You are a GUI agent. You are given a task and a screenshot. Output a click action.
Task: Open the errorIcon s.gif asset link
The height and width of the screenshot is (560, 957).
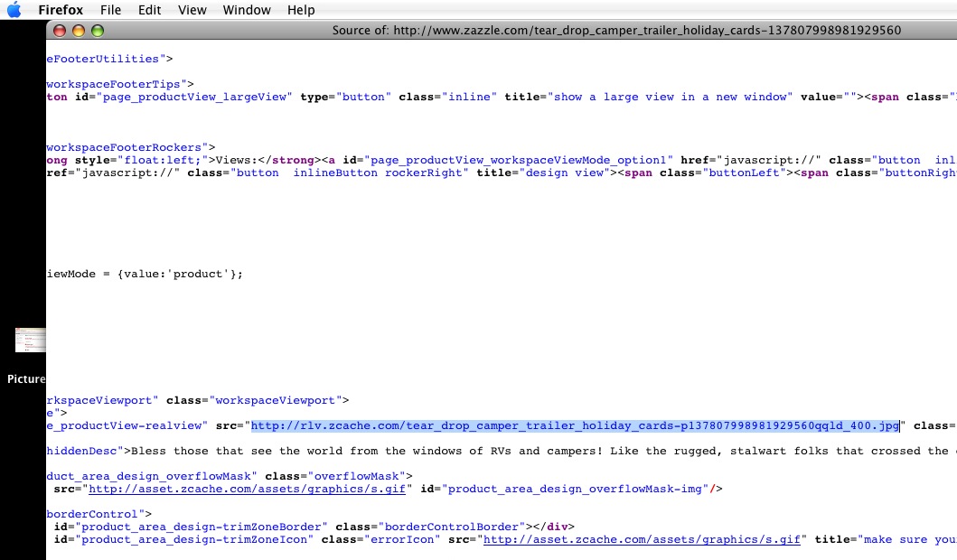(x=642, y=540)
